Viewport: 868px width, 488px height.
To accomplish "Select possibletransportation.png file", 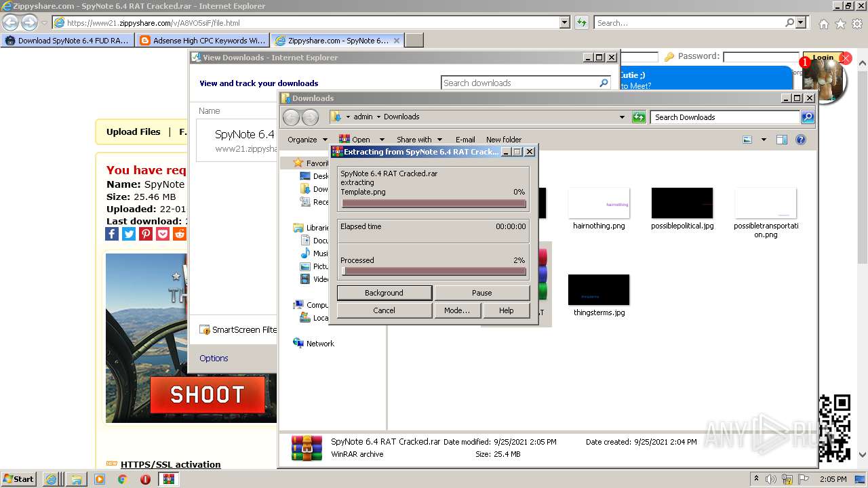I will coord(766,213).
